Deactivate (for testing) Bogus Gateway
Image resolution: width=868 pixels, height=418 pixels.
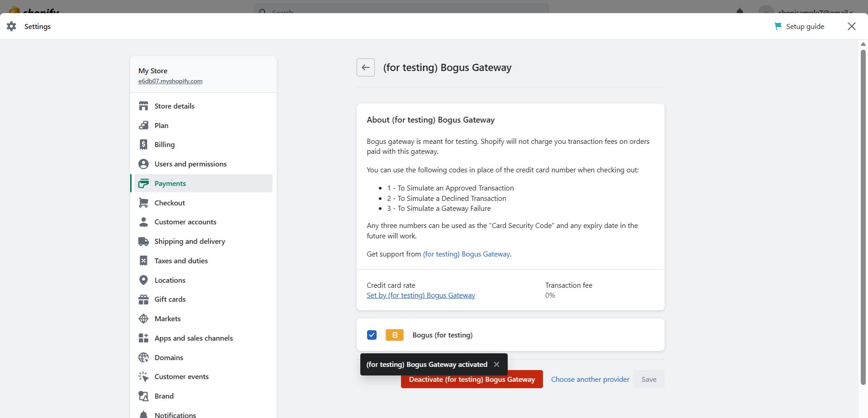tap(472, 379)
